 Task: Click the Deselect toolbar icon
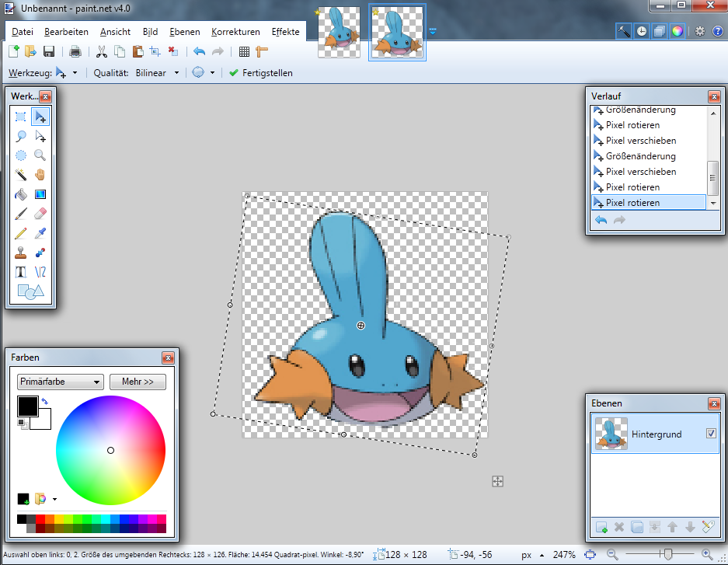(173, 51)
